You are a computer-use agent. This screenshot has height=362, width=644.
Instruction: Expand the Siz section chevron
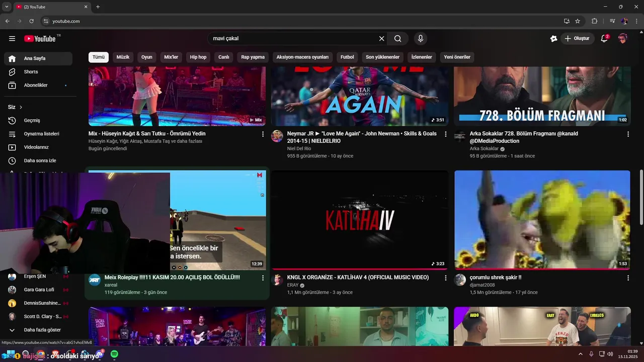[x=21, y=107]
